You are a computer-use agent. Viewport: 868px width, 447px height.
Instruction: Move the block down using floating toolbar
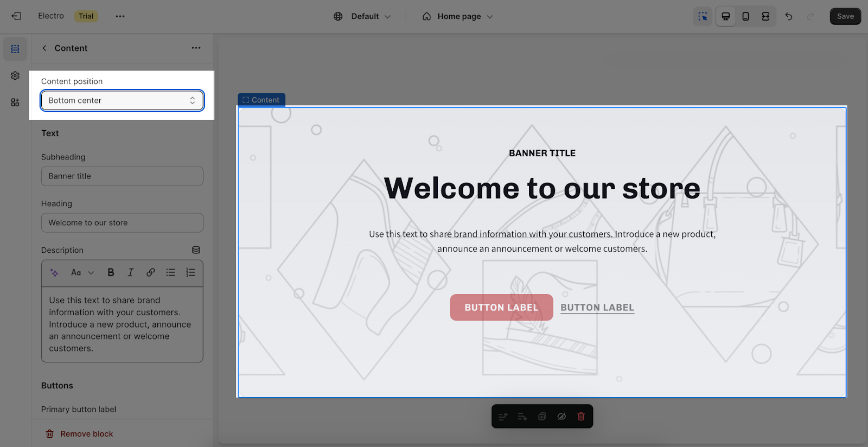[522, 417]
